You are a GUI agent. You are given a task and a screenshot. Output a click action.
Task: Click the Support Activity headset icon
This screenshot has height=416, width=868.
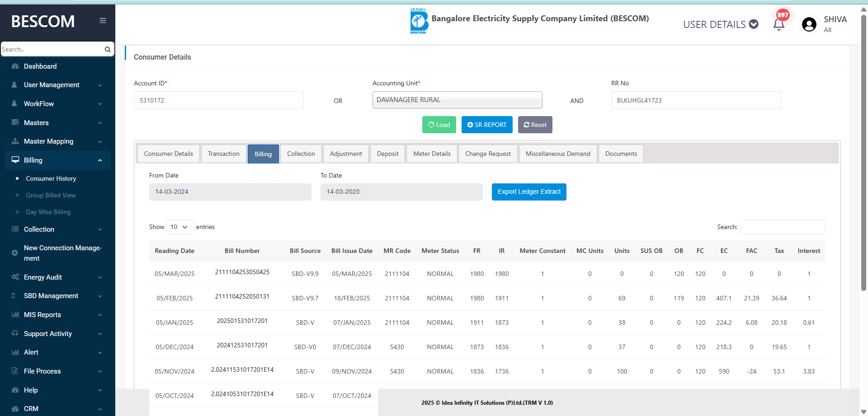point(15,333)
